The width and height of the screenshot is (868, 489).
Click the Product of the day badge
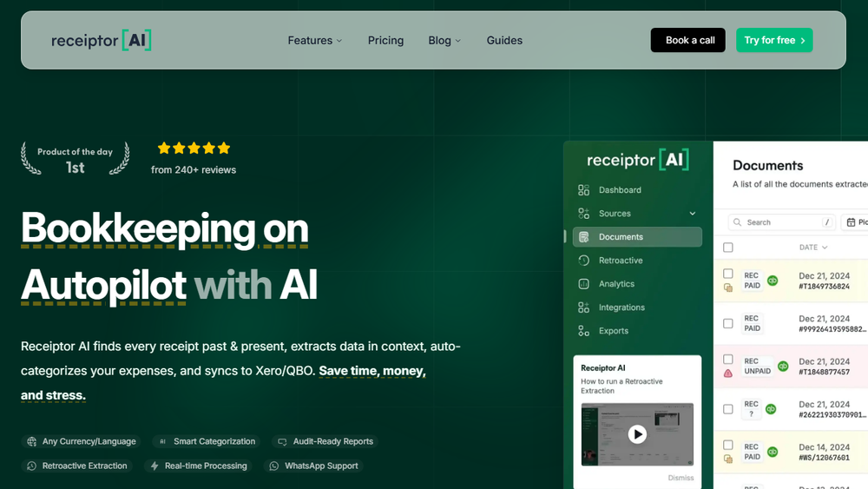(76, 159)
